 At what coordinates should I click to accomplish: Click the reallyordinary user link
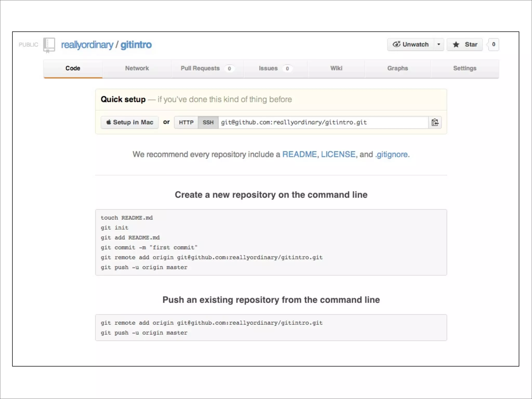(x=87, y=45)
